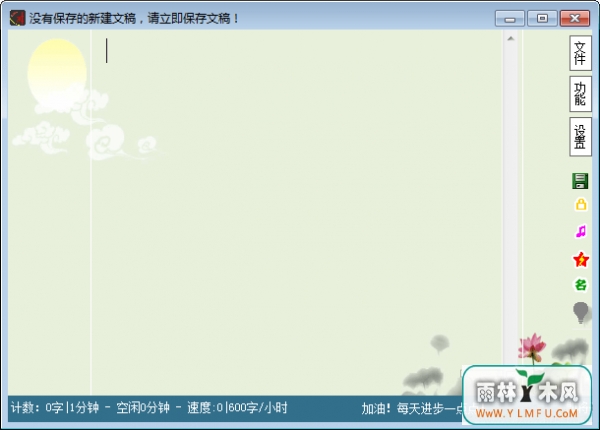Minimize the editor window

tap(509, 18)
